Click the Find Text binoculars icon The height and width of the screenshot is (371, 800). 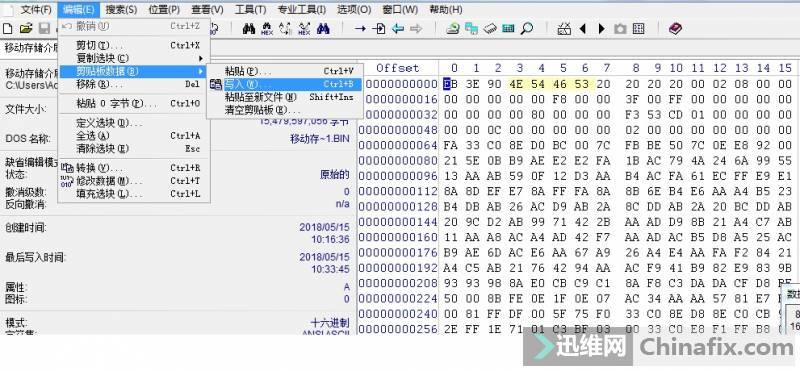pyautogui.click(x=248, y=29)
